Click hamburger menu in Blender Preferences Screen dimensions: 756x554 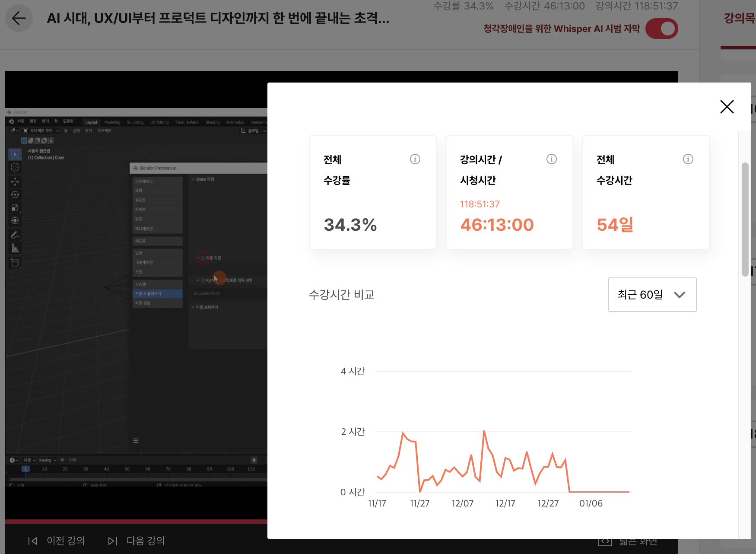(136, 441)
